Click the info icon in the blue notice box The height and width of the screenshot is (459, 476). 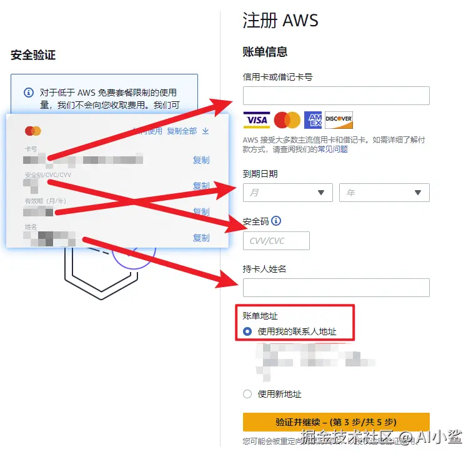[x=29, y=93]
